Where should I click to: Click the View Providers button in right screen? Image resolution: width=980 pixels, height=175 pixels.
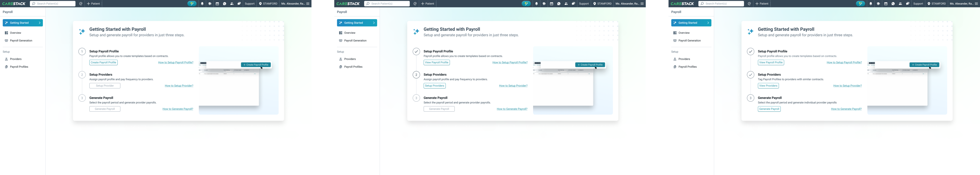coord(768,86)
